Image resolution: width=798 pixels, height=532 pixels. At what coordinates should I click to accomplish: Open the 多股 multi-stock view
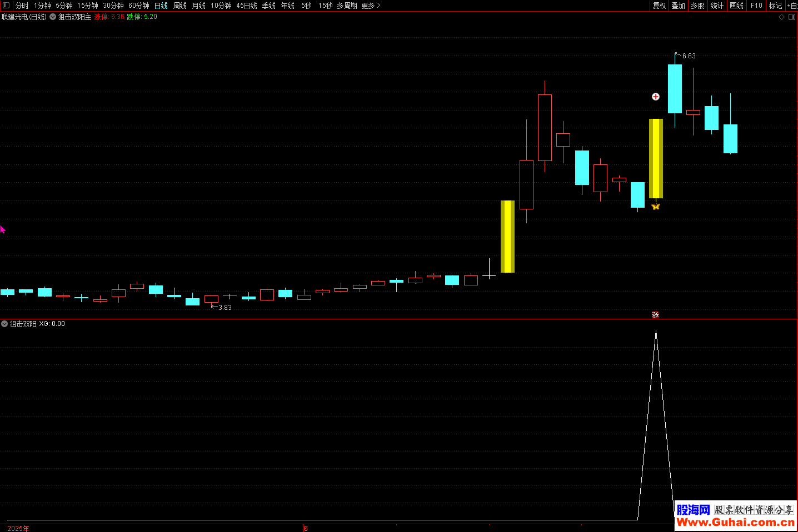pos(698,6)
